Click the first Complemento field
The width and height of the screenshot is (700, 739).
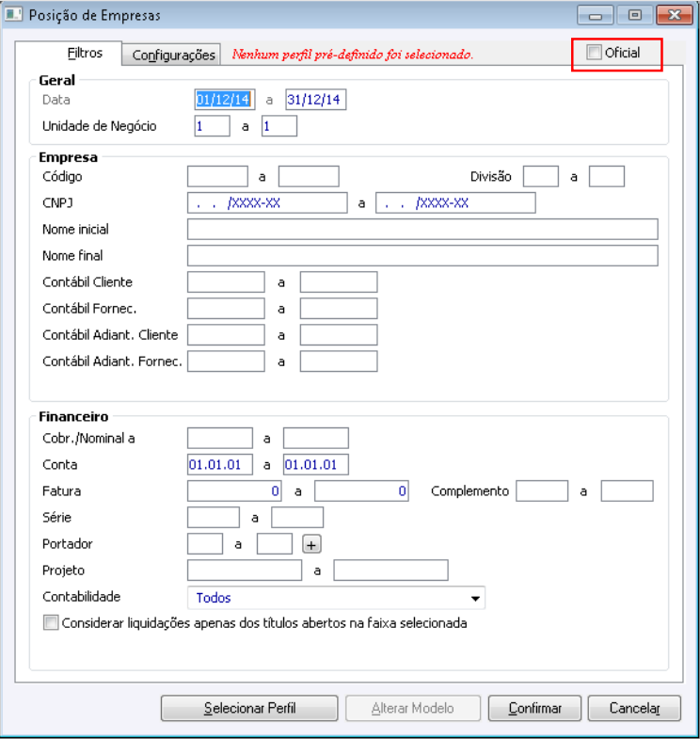tap(542, 491)
